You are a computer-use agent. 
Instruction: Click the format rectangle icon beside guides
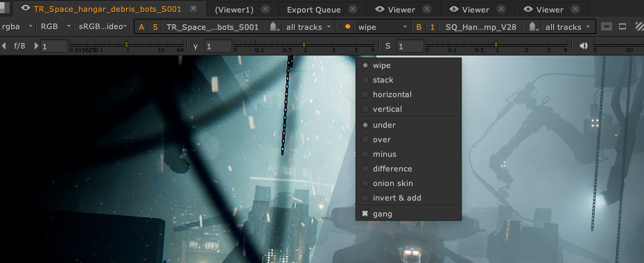pos(623,26)
